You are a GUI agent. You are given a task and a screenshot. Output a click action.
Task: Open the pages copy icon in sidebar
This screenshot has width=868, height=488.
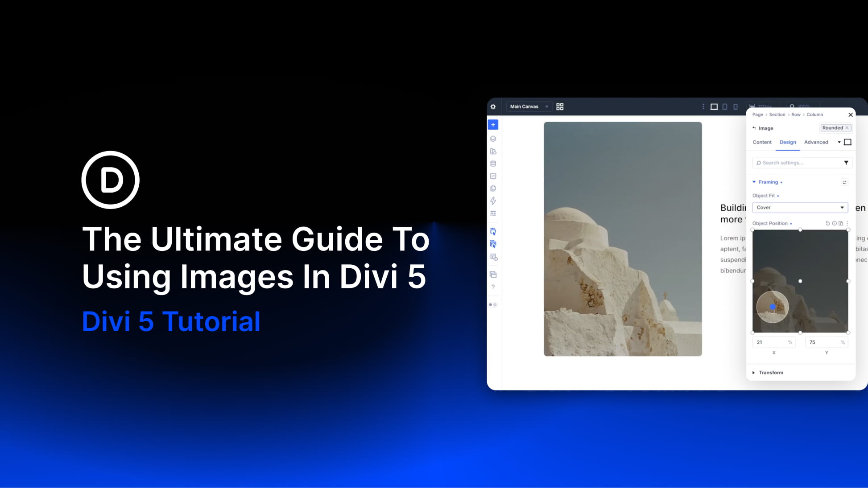click(493, 189)
